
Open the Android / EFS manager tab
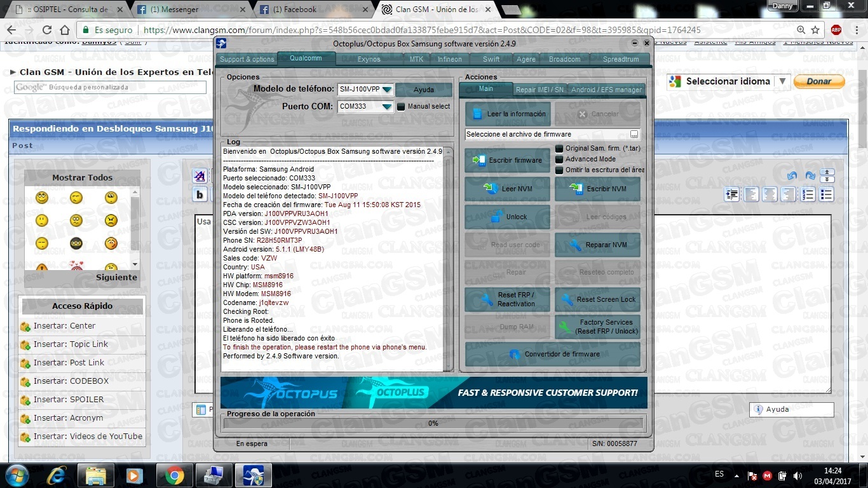[x=606, y=90]
